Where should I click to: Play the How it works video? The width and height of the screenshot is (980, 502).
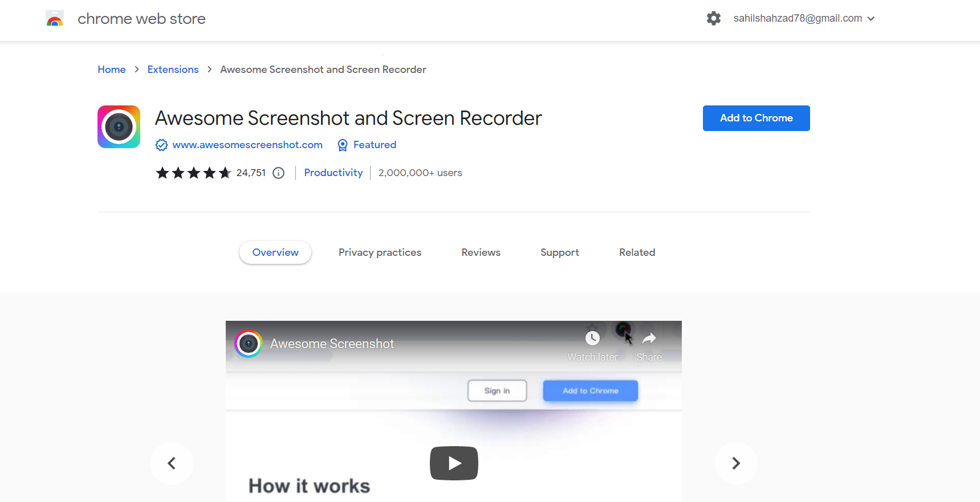[454, 463]
